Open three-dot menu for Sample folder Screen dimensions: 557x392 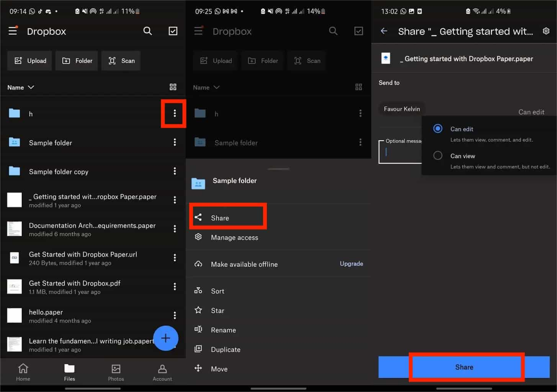pos(175,142)
